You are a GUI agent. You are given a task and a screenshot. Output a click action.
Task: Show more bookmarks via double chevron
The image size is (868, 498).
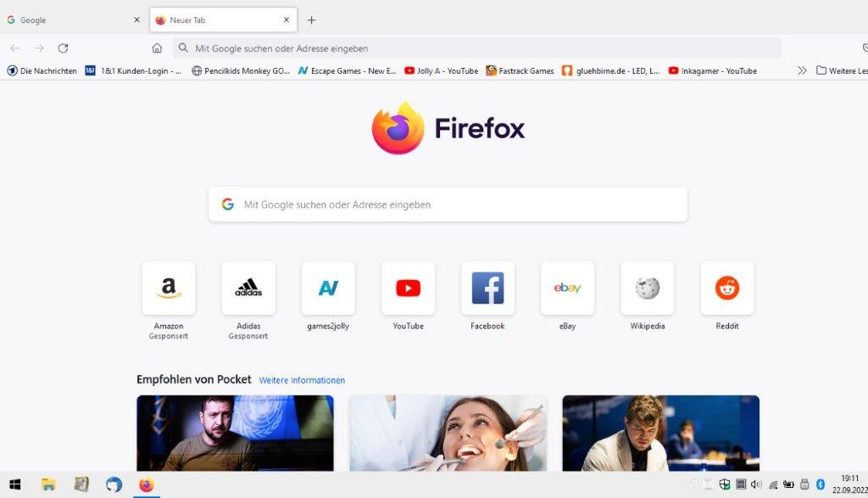(802, 71)
